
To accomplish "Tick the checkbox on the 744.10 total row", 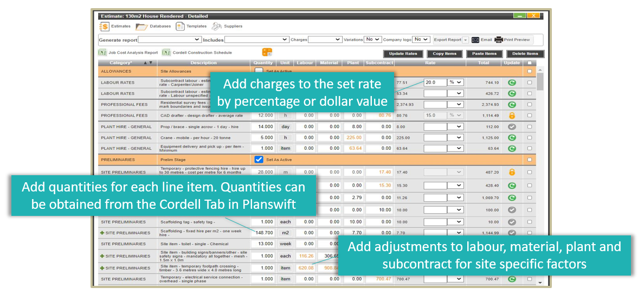I will 530,82.
